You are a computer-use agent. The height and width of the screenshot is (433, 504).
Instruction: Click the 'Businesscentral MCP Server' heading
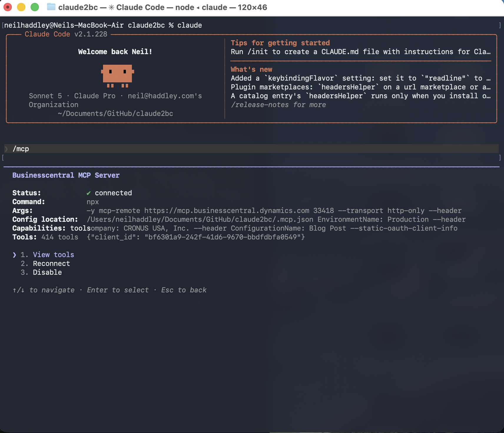click(66, 175)
